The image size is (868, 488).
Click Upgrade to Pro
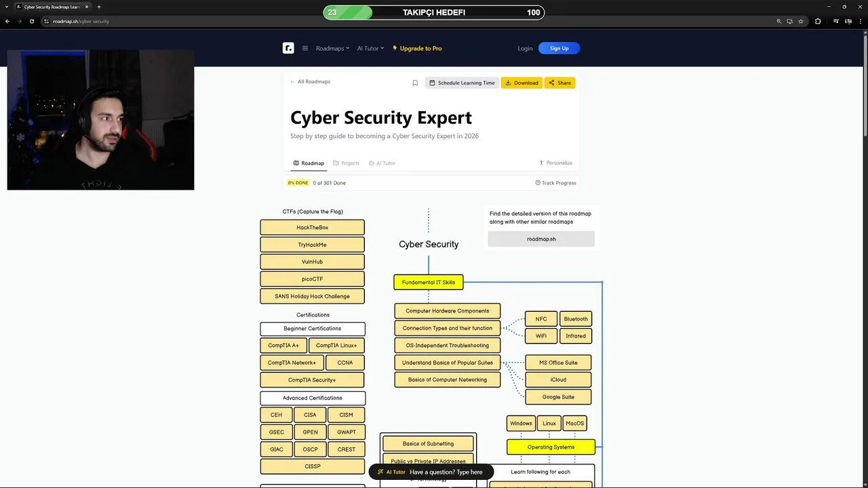pos(417,48)
